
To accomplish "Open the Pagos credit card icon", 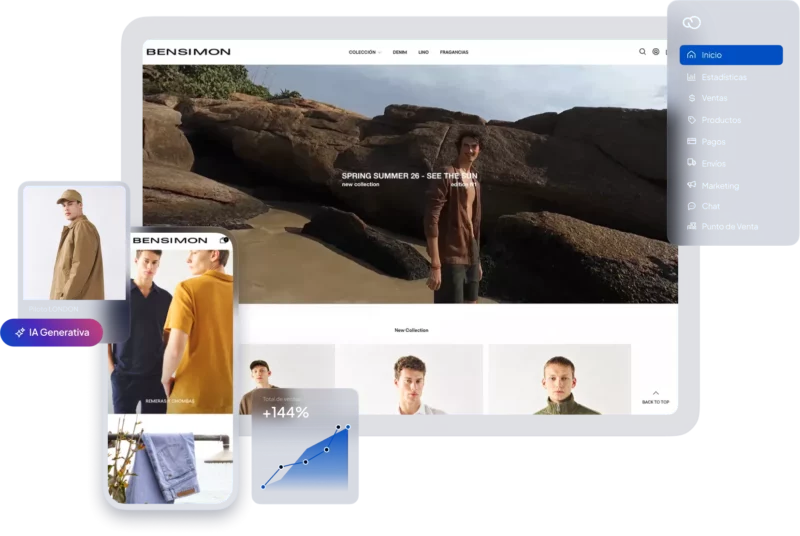I will pyautogui.click(x=691, y=142).
